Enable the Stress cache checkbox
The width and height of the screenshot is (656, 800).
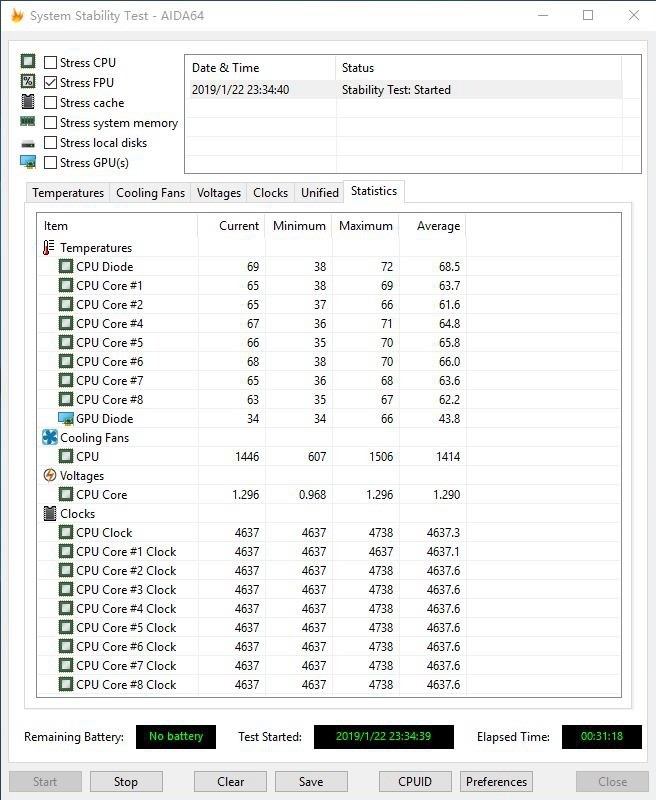(51, 103)
